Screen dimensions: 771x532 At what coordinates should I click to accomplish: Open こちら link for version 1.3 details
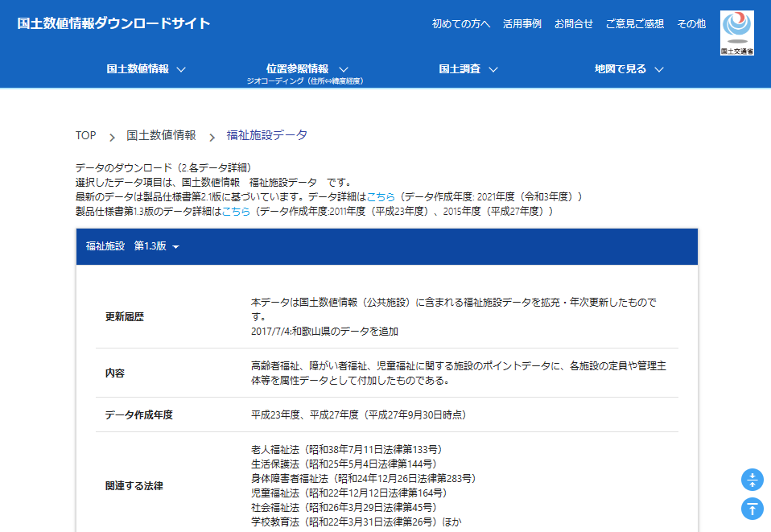tap(235, 211)
